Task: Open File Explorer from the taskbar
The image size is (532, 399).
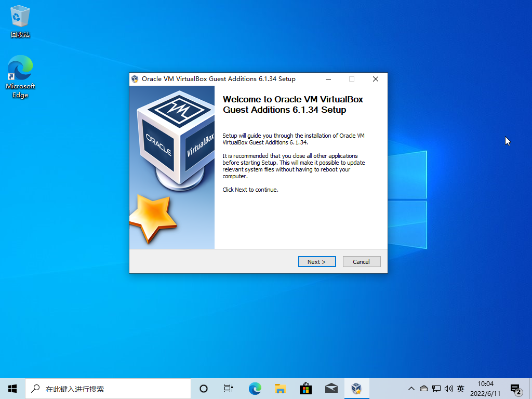Action: coord(280,388)
